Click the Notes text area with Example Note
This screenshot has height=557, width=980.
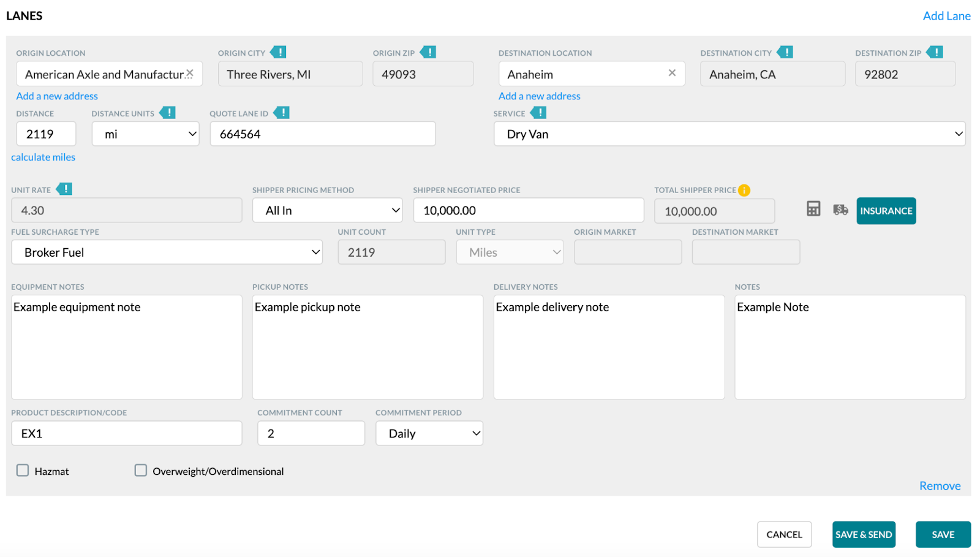pos(850,347)
